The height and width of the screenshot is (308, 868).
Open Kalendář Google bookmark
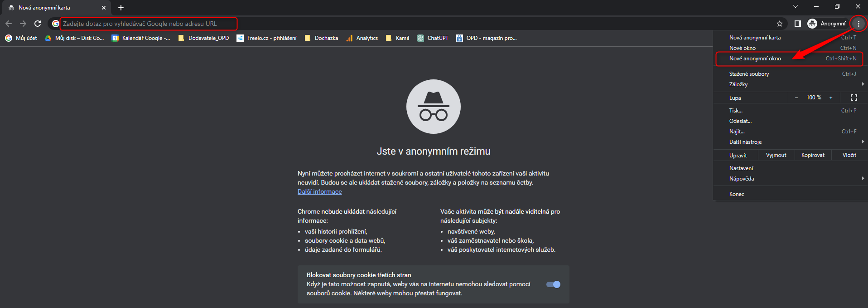(x=141, y=38)
